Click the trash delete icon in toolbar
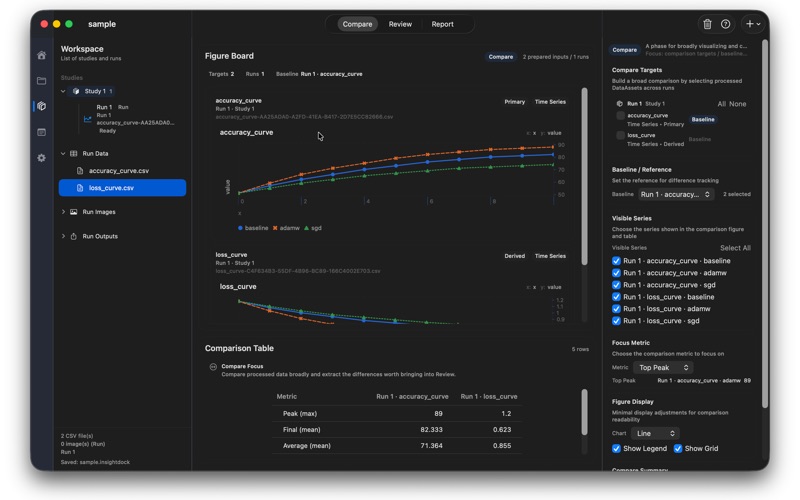The height and width of the screenshot is (500, 800). pyautogui.click(x=707, y=24)
